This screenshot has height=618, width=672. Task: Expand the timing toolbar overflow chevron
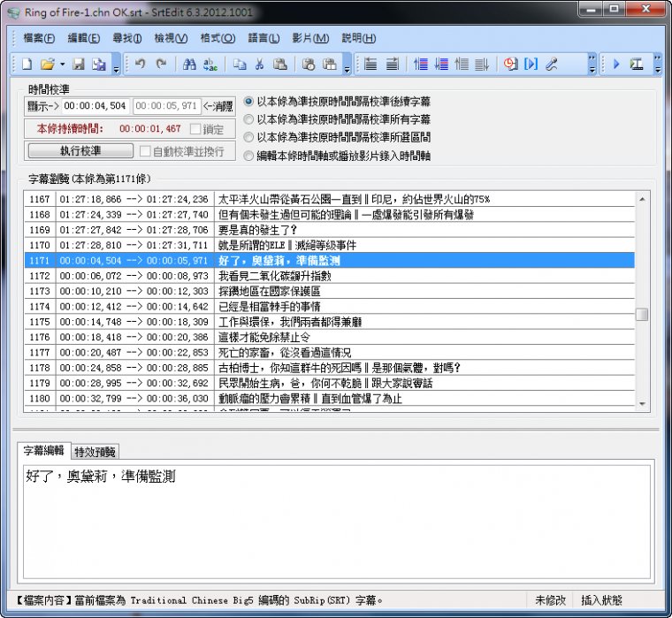click(x=592, y=65)
